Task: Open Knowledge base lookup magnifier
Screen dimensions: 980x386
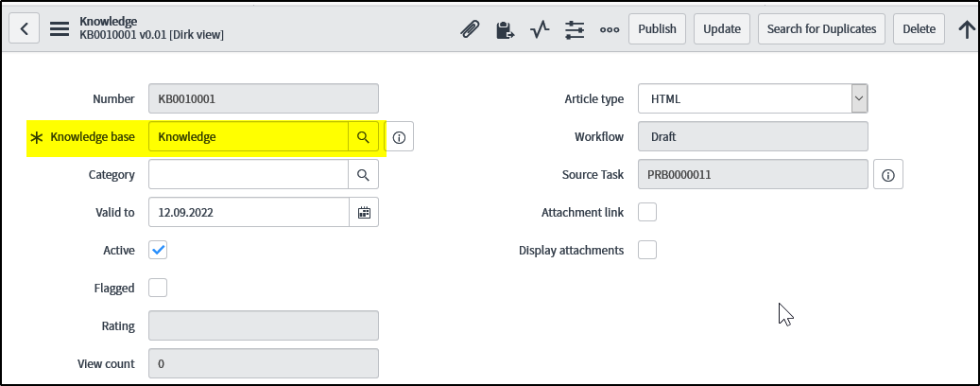Action: [x=364, y=137]
